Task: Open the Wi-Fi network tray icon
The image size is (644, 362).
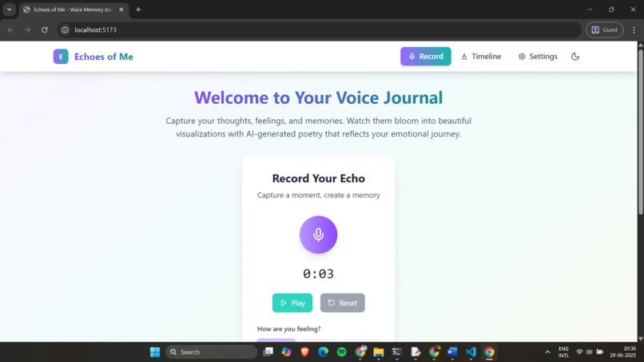Action: [x=579, y=352]
